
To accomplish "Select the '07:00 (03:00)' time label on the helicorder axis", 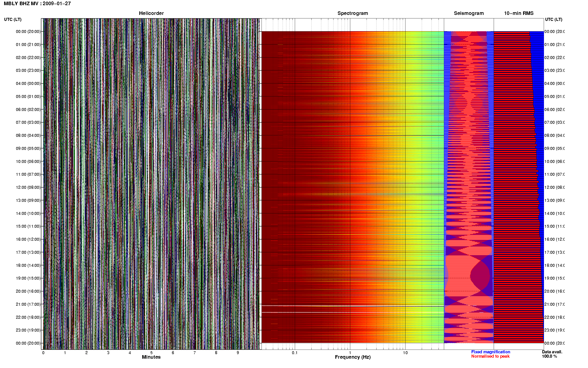I will 28,122.
